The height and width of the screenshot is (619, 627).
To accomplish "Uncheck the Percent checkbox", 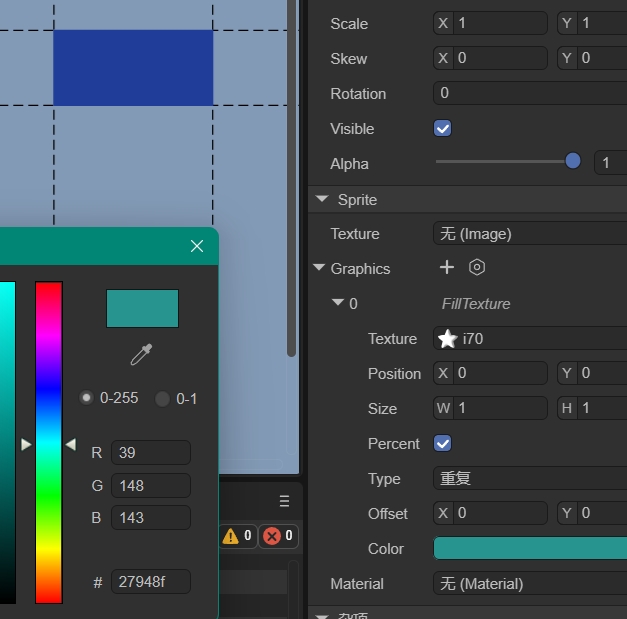I will 443,443.
